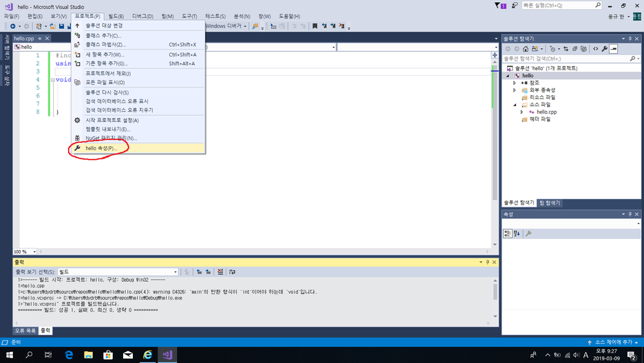
Task: Clear all bookmarks toolbar icon
Action: [342, 26]
